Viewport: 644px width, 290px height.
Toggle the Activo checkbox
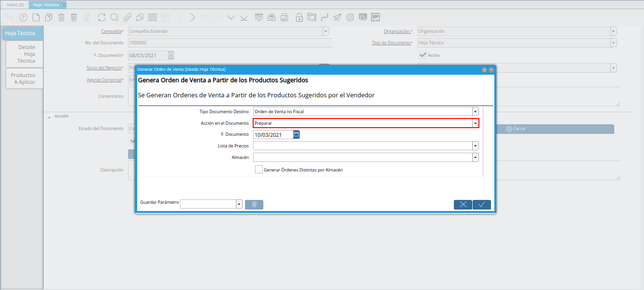tap(423, 55)
